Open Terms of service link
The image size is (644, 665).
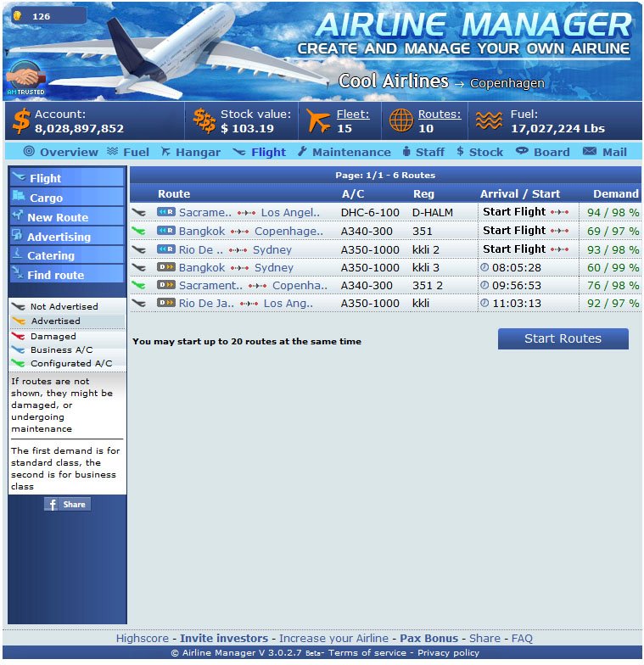(x=367, y=653)
